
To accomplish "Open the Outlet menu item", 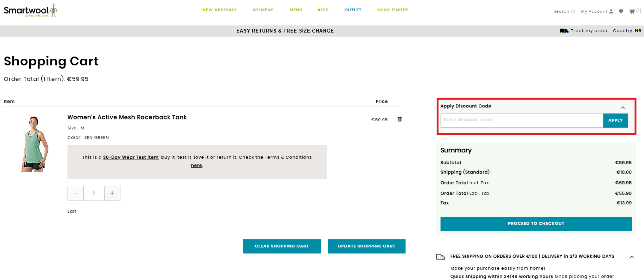I will click(x=353, y=10).
